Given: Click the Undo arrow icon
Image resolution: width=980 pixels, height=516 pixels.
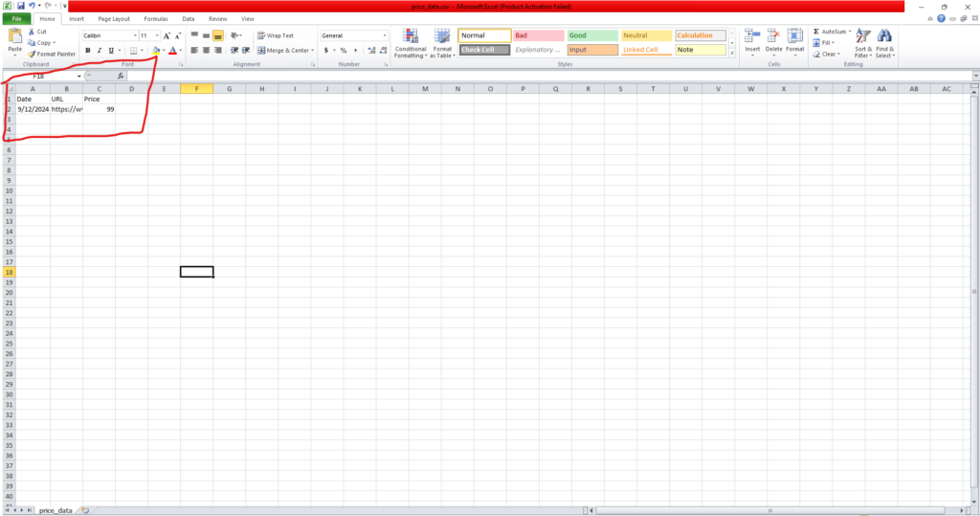Looking at the screenshot, I should pos(32,6).
